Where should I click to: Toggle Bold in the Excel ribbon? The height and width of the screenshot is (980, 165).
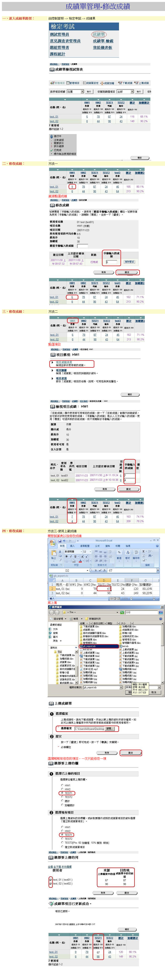click(67, 556)
